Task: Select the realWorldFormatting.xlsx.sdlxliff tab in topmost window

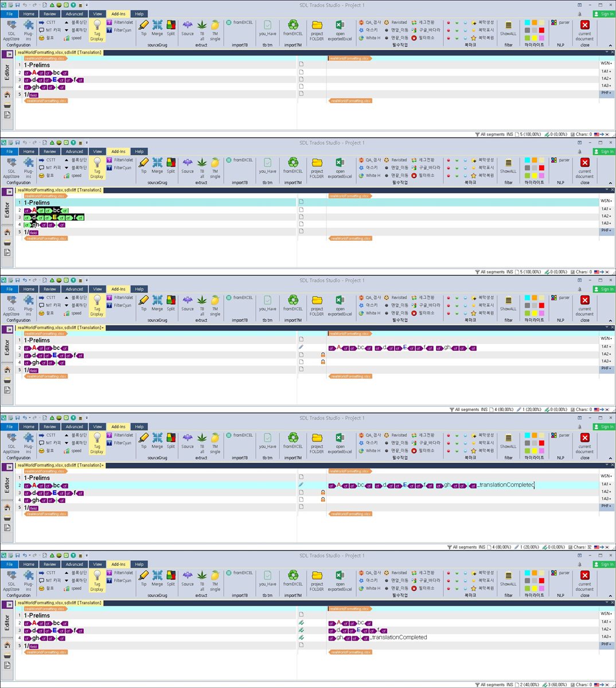Action: (60, 52)
